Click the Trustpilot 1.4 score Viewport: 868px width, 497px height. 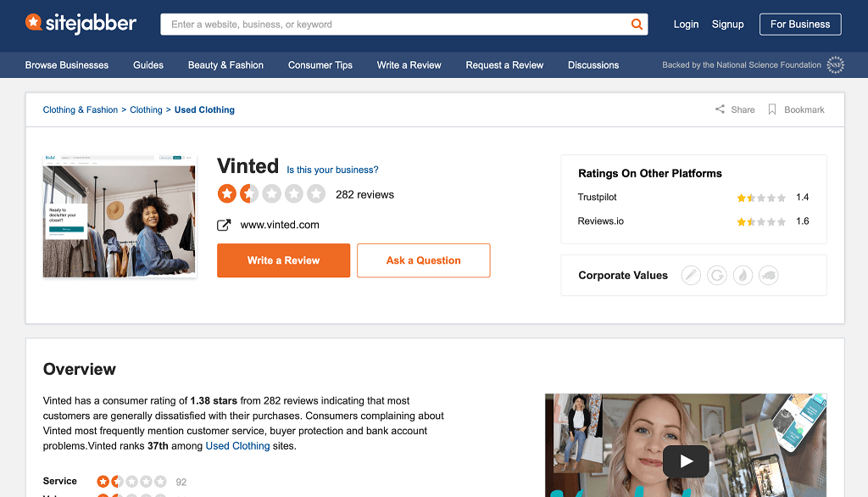click(802, 198)
